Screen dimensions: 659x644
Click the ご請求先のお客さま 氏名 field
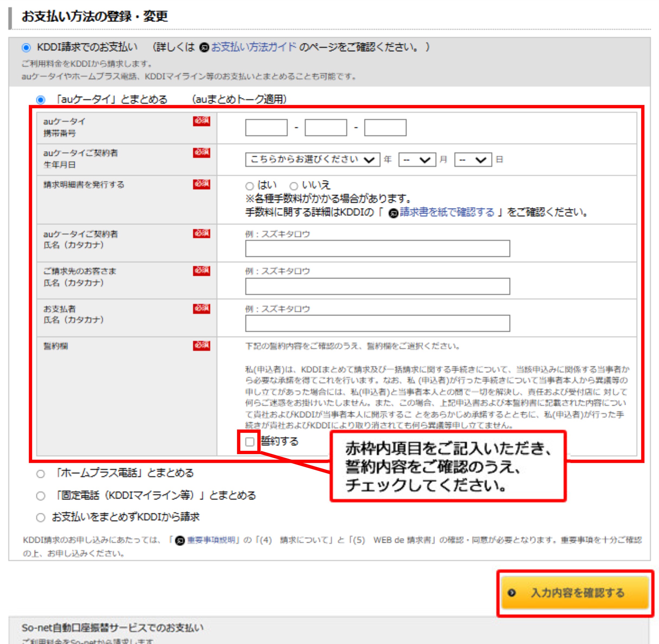(x=378, y=287)
